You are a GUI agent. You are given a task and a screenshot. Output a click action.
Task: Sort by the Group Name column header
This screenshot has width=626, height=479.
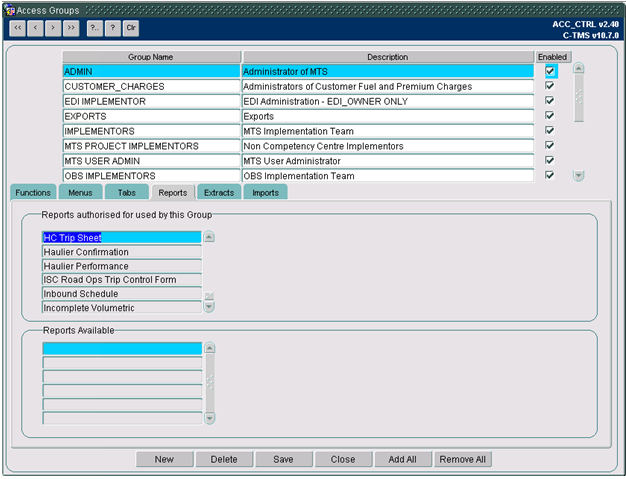pos(151,57)
